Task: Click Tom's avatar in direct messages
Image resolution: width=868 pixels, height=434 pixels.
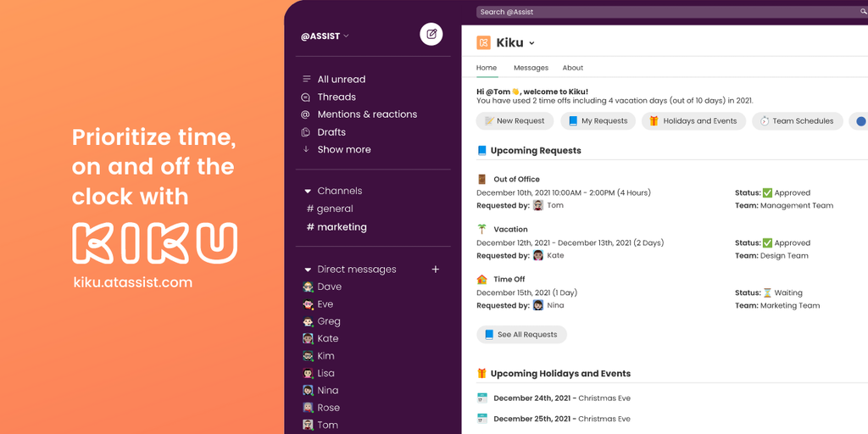Action: point(309,426)
